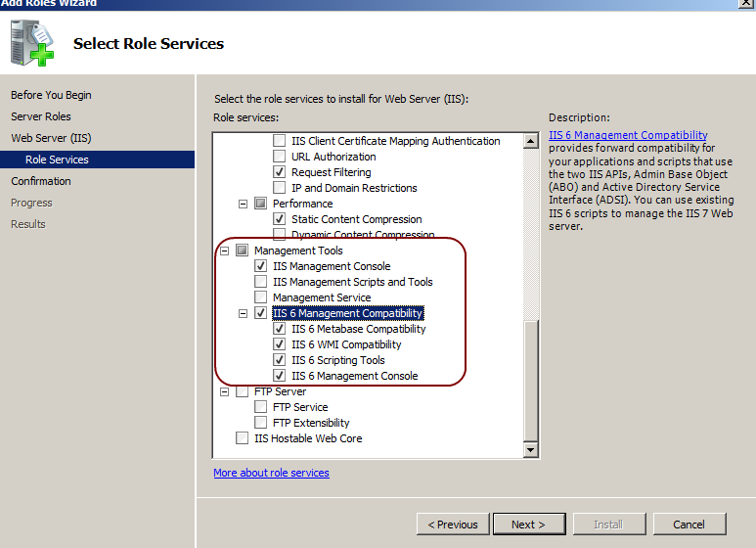This screenshot has height=548, width=756.
Task: Go to Before You Begin step
Action: [51, 95]
